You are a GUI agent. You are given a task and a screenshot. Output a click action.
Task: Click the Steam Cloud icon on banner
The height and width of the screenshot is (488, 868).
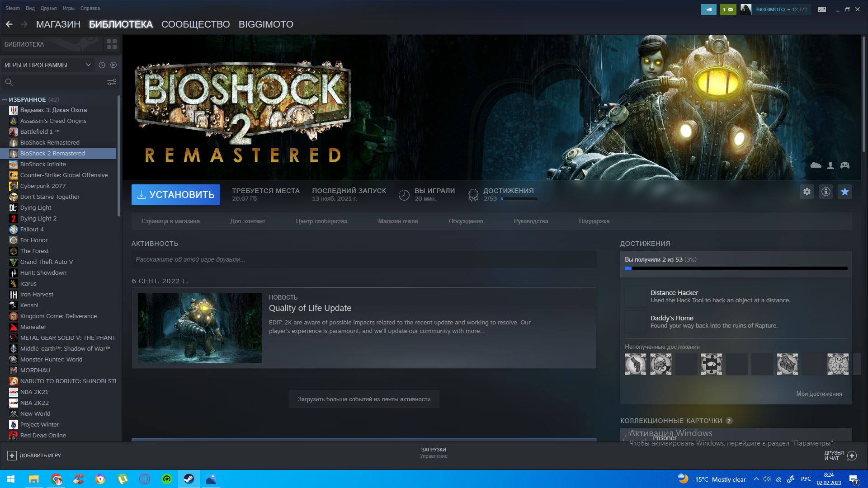(x=816, y=165)
